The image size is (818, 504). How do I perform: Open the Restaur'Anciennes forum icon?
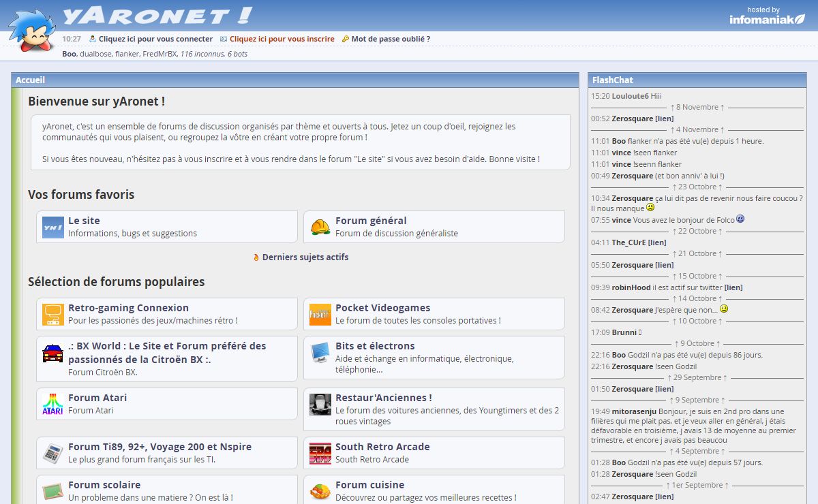click(320, 404)
